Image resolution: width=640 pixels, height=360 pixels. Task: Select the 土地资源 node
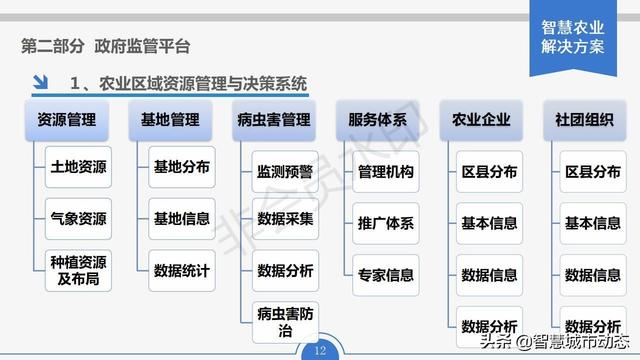(x=78, y=167)
